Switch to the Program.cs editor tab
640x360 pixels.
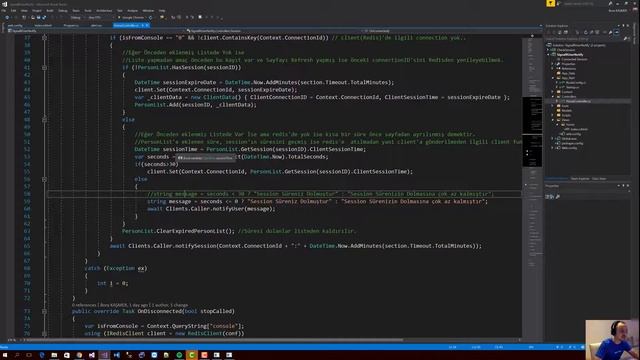pos(71,25)
